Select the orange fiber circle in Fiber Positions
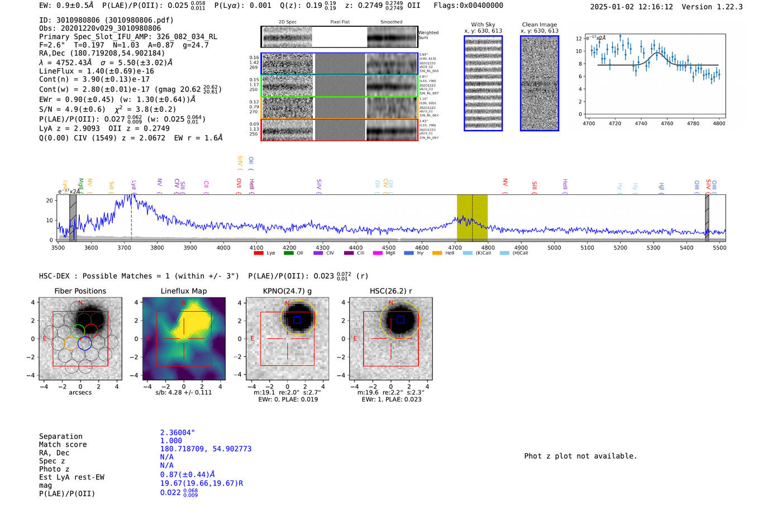The image size is (782, 532). click(71, 343)
